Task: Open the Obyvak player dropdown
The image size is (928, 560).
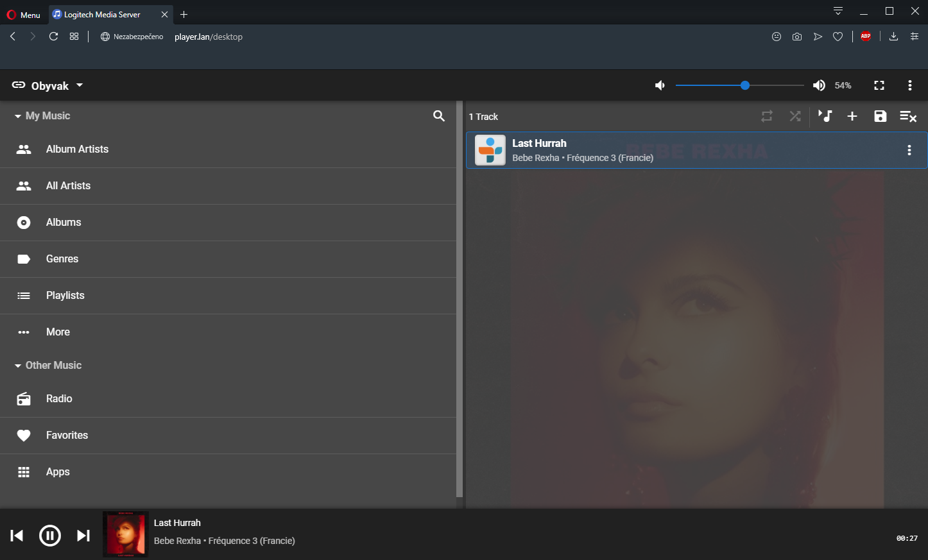Action: tap(48, 86)
